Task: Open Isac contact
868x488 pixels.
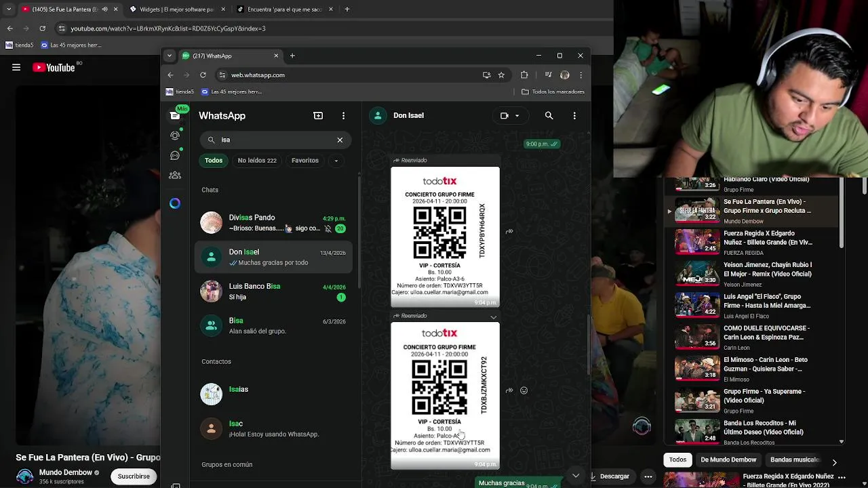Action: point(273,428)
